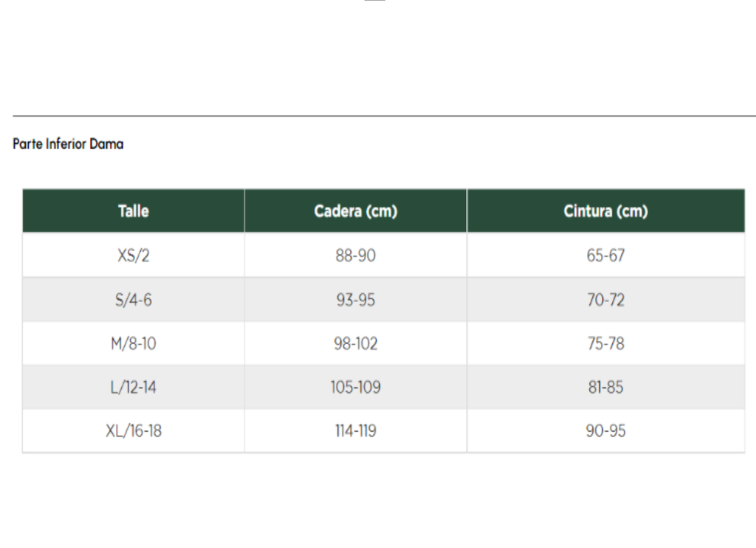756x548 pixels.
Task: Click the Parte Inferior Dama heading
Action: tap(68, 144)
